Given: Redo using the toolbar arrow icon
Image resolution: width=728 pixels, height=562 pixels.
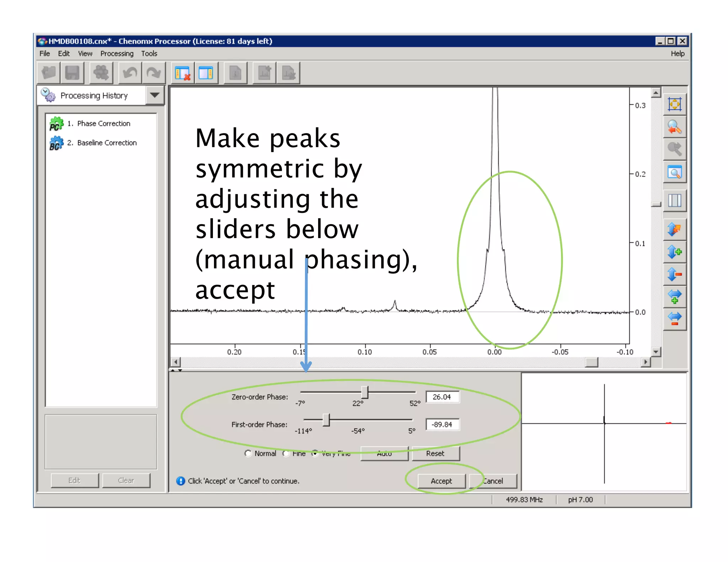Looking at the screenshot, I should click(154, 73).
